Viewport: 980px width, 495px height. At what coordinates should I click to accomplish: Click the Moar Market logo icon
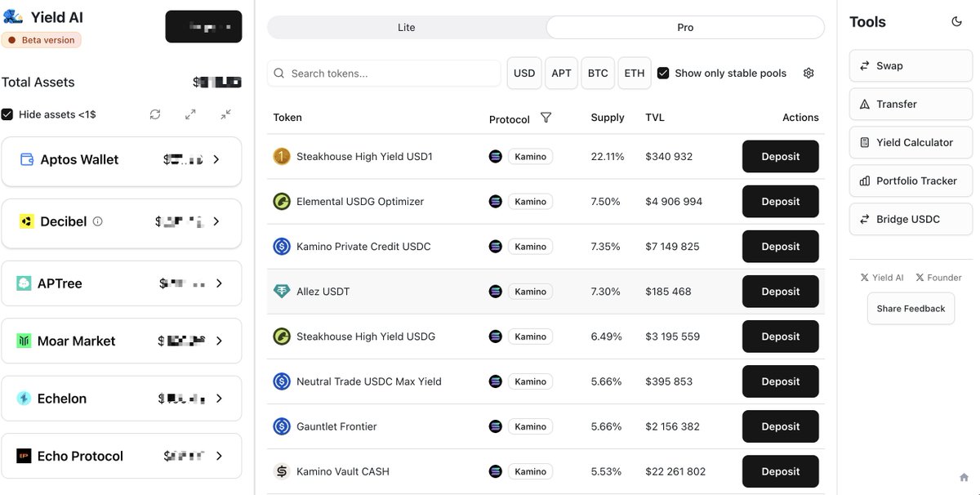pos(24,341)
